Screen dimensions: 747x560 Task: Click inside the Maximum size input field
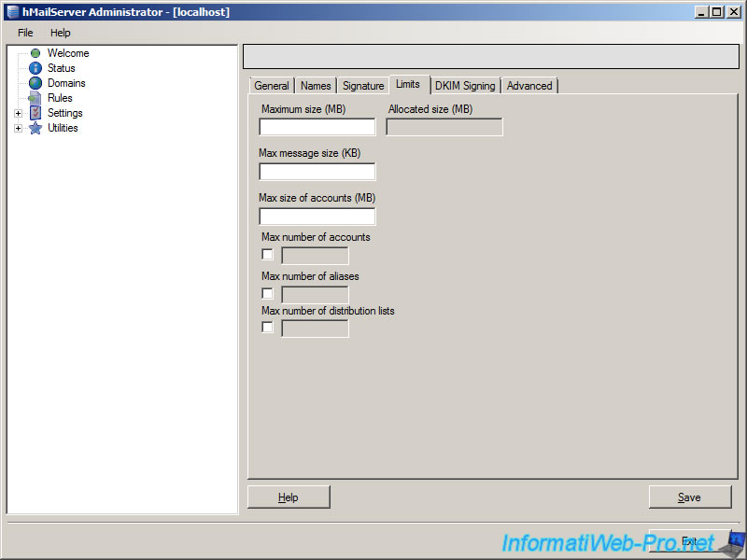click(x=316, y=127)
